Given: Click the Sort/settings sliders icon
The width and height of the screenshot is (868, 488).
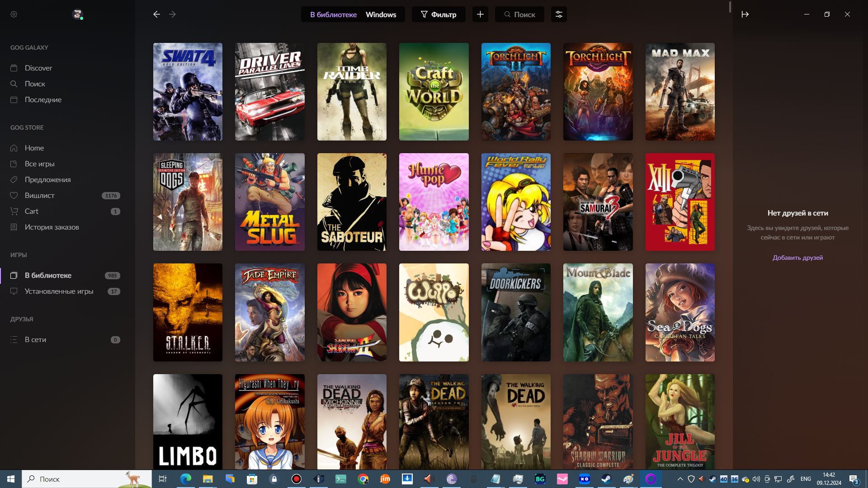Looking at the screenshot, I should click(559, 14).
